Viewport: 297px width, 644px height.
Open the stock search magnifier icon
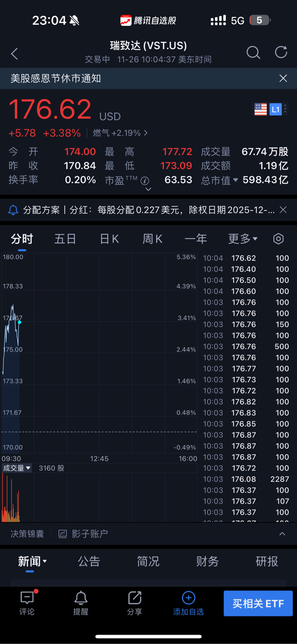[x=253, y=52]
